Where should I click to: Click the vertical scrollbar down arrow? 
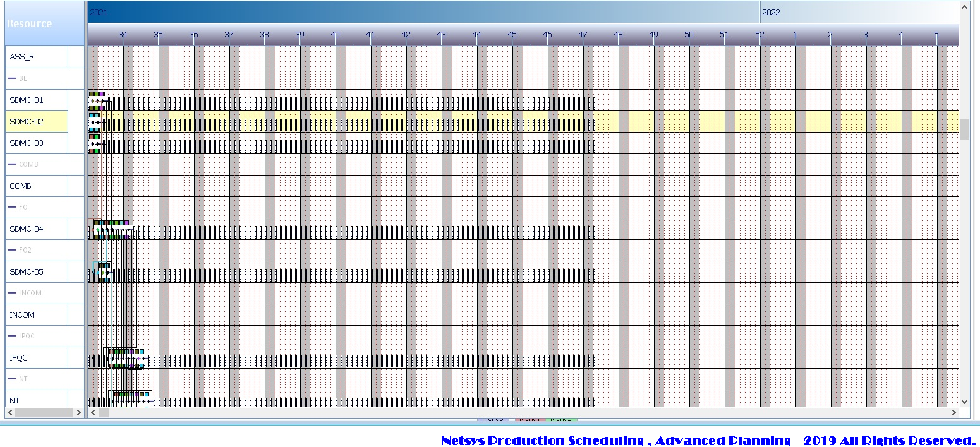[964, 402]
